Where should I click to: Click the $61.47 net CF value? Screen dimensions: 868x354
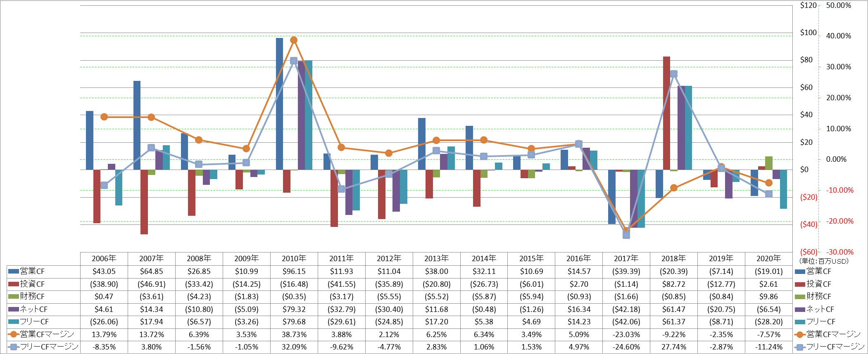point(673,309)
